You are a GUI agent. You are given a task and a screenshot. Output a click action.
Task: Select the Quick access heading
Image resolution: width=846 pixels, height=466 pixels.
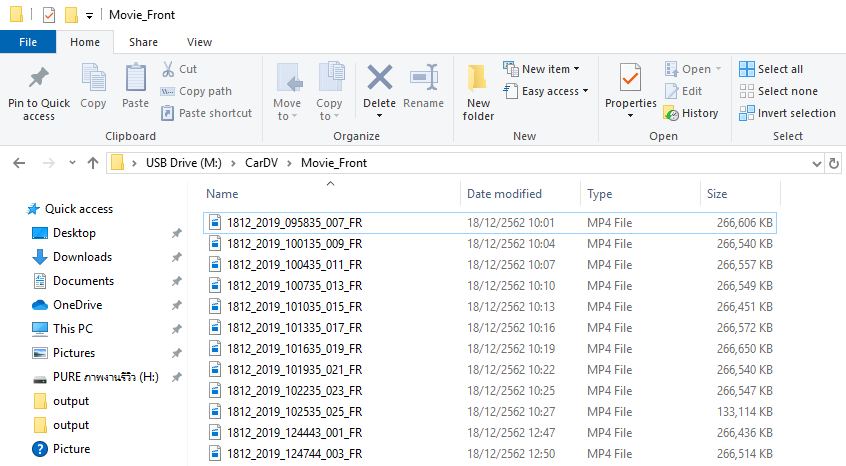tap(70, 209)
